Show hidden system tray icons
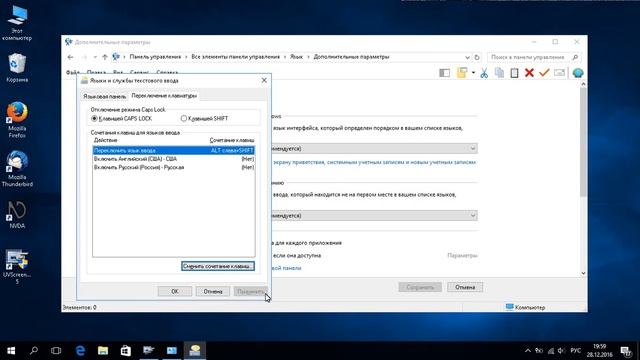 tap(528, 351)
